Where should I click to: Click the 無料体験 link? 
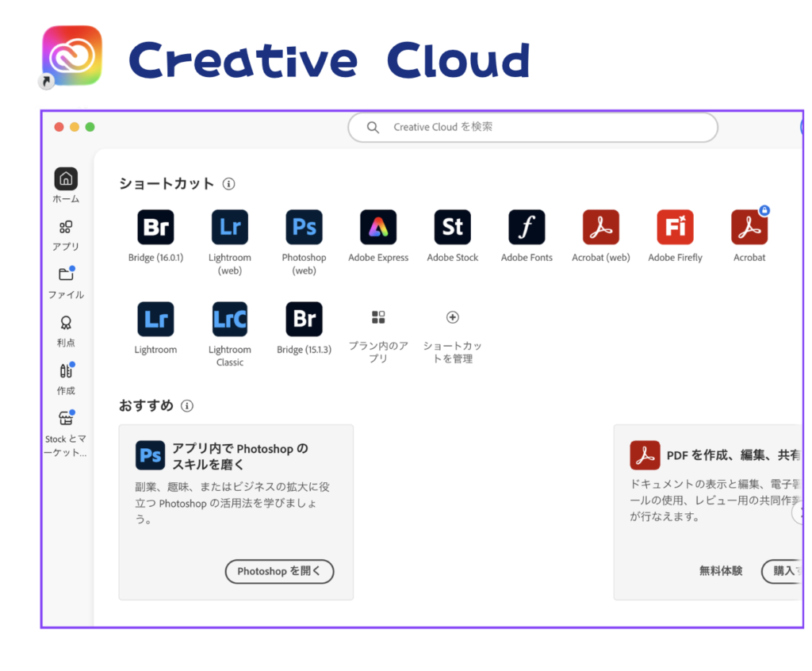tap(721, 571)
